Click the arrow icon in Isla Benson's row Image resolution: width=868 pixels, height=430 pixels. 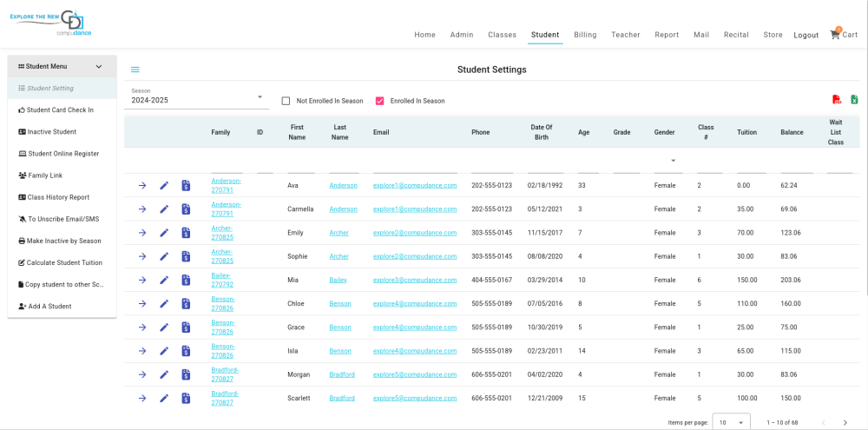tap(142, 351)
